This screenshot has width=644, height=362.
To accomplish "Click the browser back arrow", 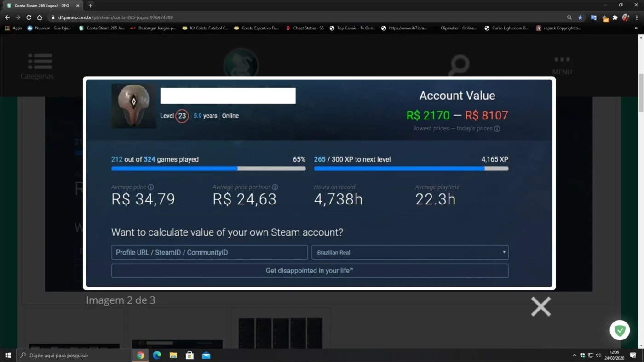I will tap(7, 17).
